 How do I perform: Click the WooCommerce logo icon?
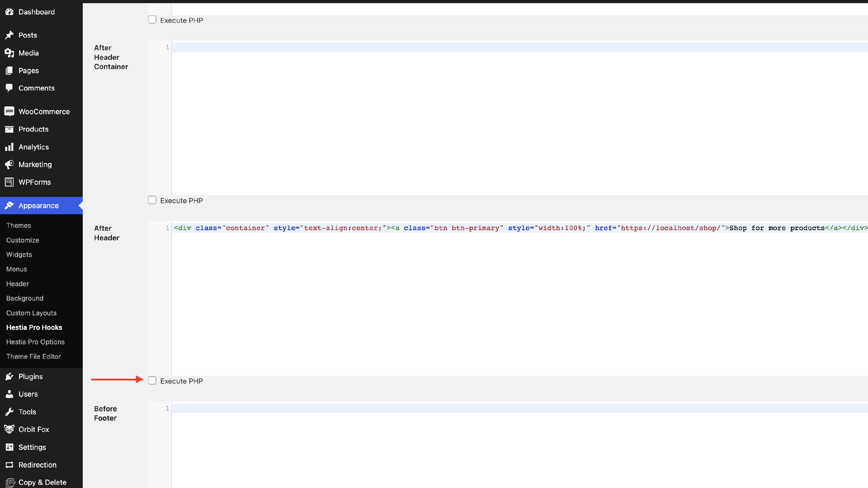click(10, 111)
